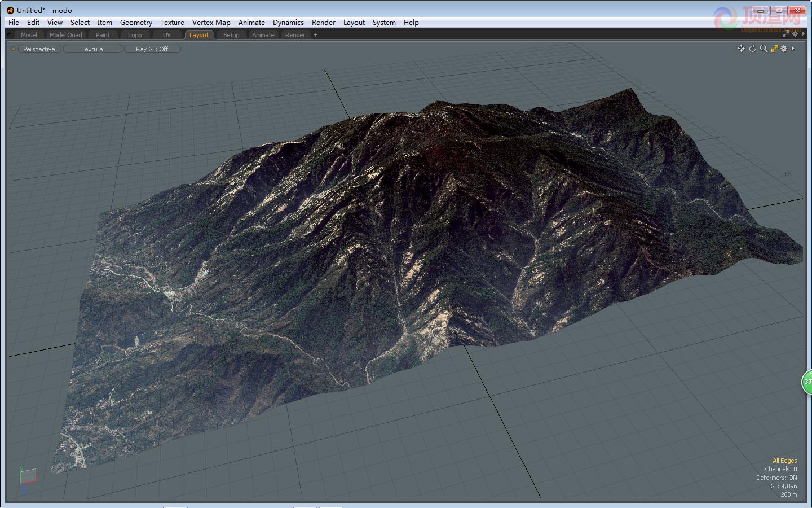
Task: Expand the tab bar right arrow menu
Action: point(803,34)
